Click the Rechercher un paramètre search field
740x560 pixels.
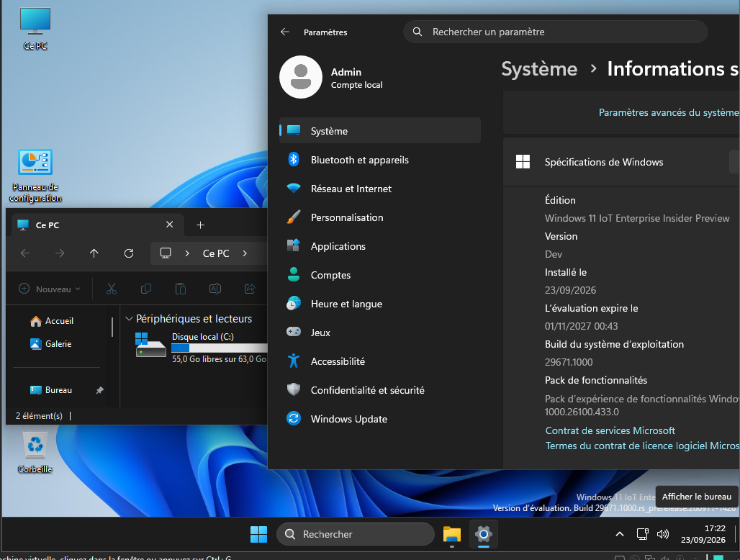click(556, 32)
